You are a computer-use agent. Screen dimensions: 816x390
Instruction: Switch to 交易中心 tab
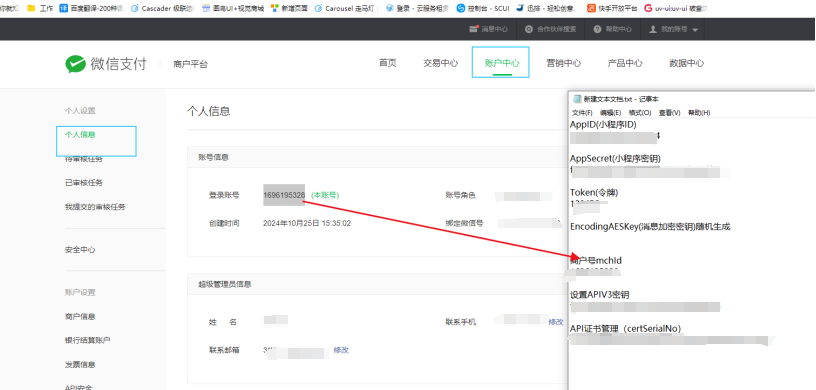[440, 62]
